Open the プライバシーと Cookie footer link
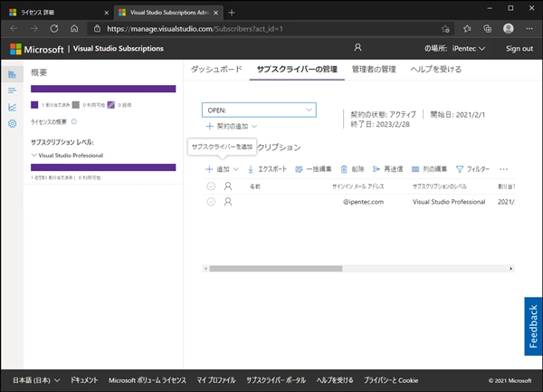The height and width of the screenshot is (392, 543). coord(391,380)
